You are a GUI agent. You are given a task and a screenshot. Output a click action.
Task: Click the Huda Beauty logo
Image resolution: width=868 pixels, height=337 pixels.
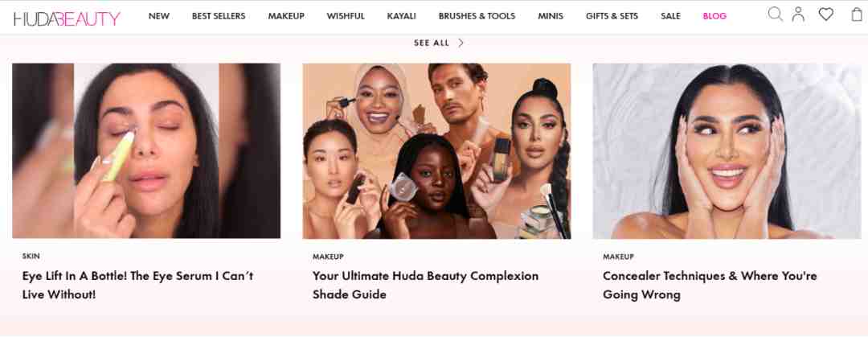pyautogui.click(x=67, y=18)
